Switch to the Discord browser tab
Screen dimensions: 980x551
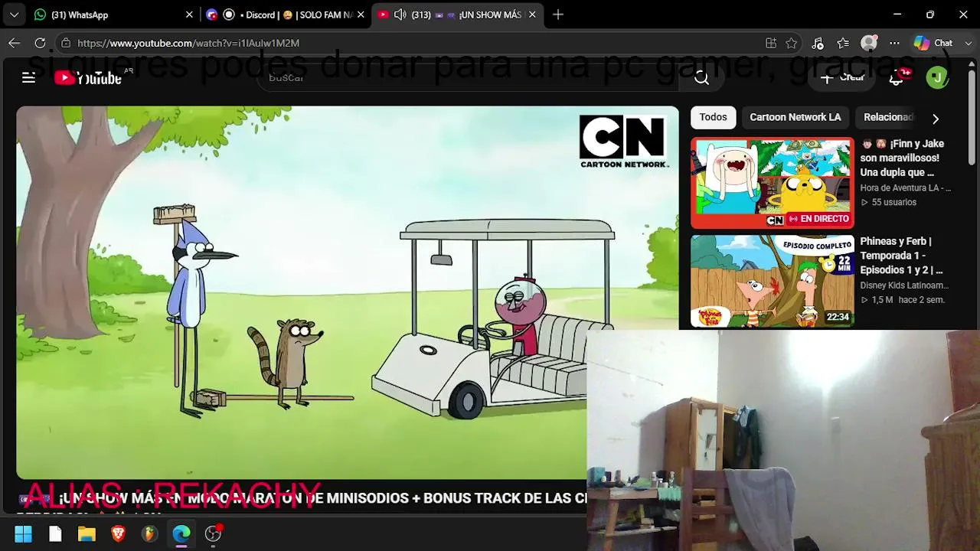286,15
